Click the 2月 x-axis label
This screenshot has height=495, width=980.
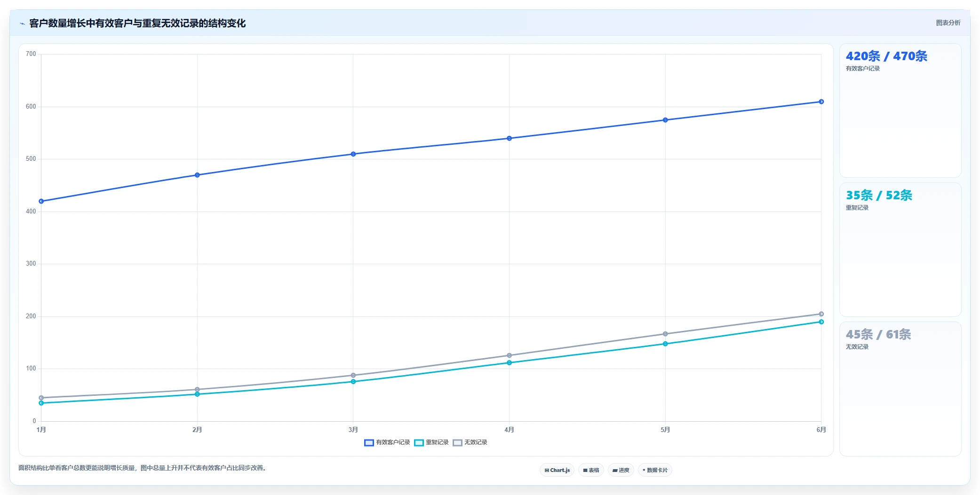coord(197,430)
